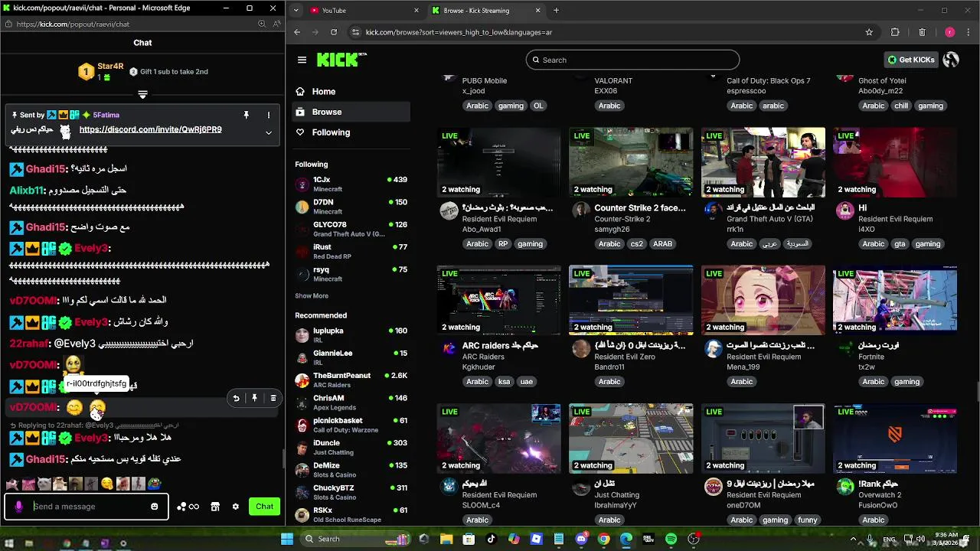Click the RP tag under Abo_Awad1

(x=503, y=244)
